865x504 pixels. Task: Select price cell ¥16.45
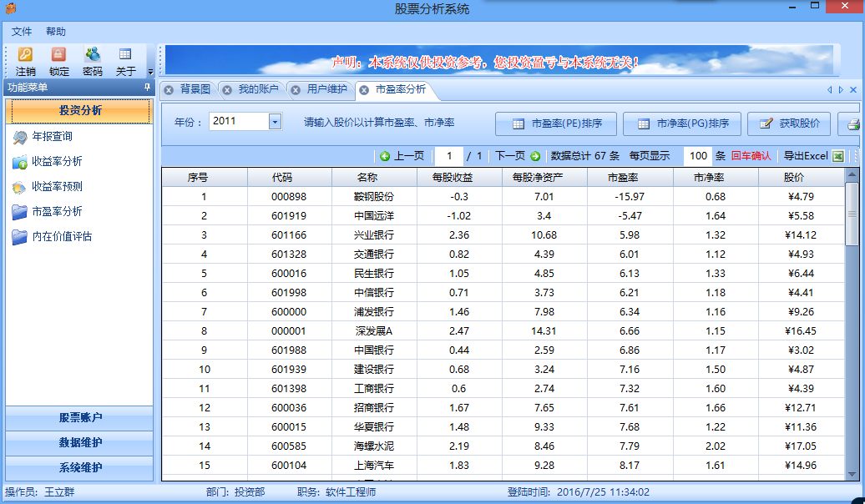[801, 331]
